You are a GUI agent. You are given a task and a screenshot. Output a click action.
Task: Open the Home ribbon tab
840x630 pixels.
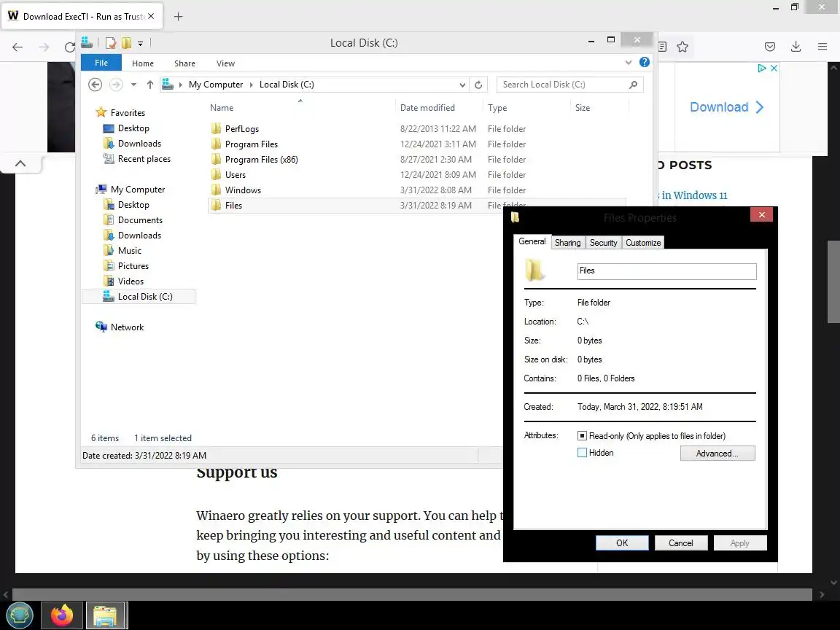[143, 63]
